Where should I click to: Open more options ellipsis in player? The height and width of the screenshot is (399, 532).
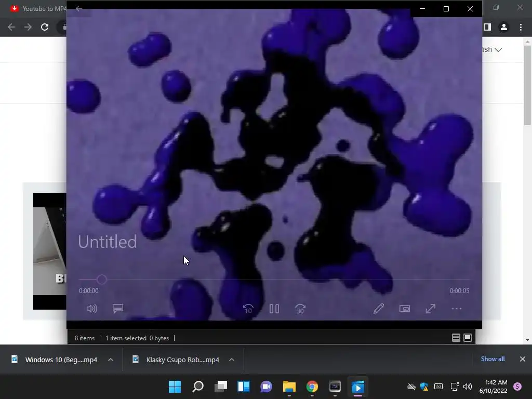coord(457,309)
